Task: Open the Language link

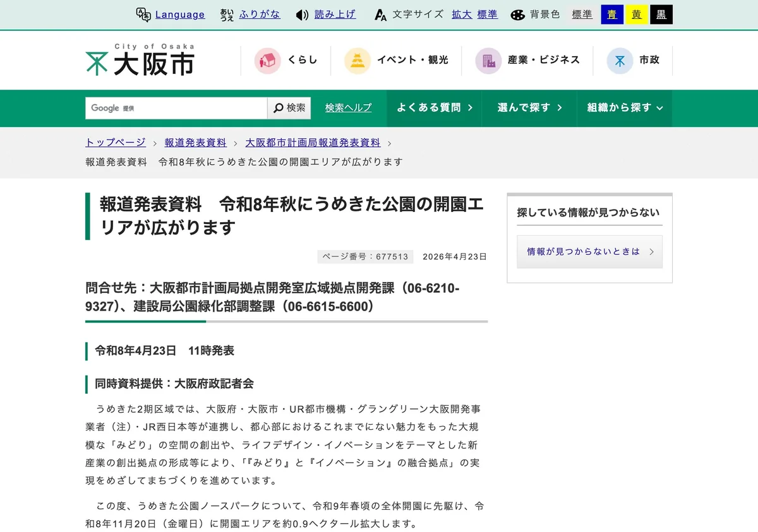Action: coord(180,15)
